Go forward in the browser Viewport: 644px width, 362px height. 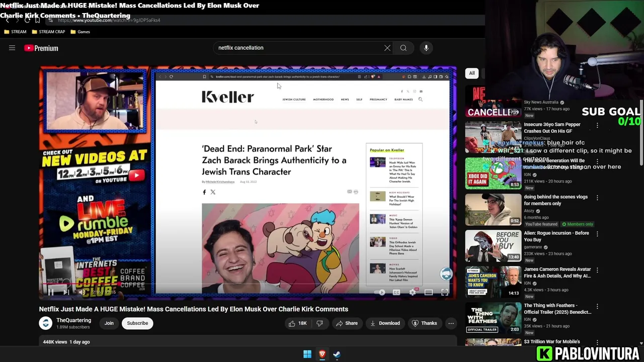17,20
